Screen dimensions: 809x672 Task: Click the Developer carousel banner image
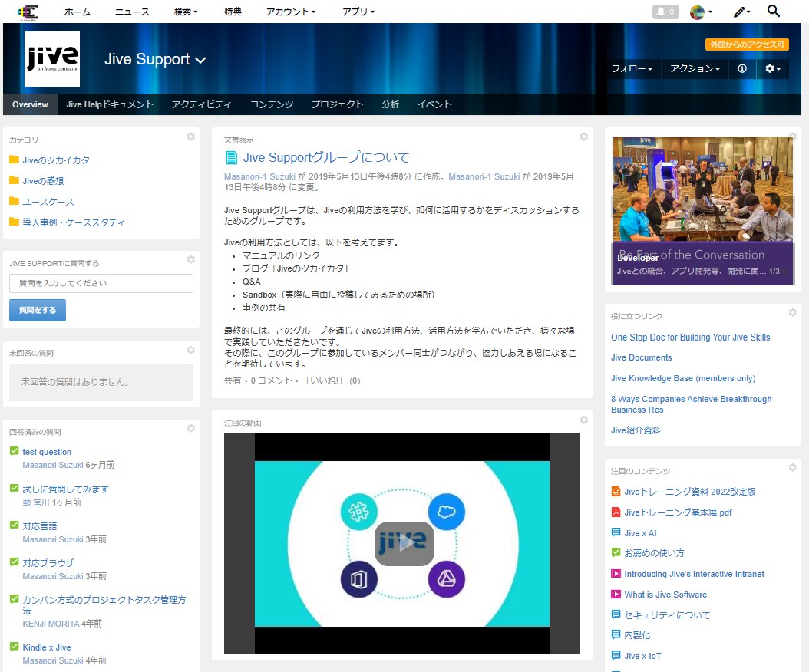(x=703, y=210)
